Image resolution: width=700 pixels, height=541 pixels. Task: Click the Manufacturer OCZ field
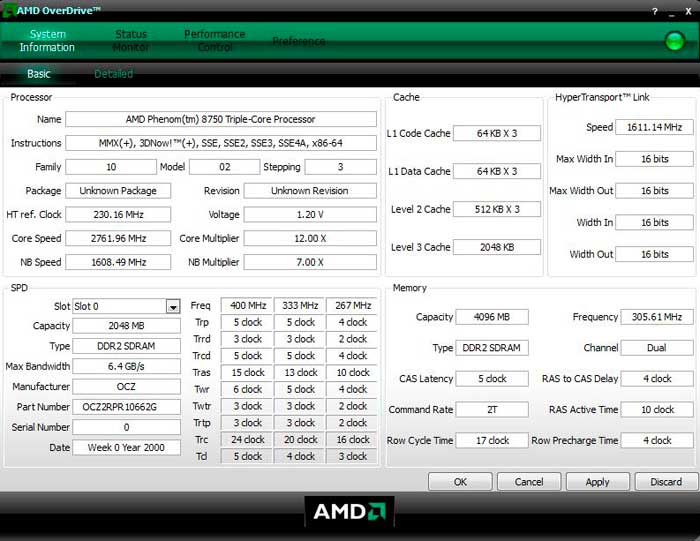pyautogui.click(x=126, y=387)
